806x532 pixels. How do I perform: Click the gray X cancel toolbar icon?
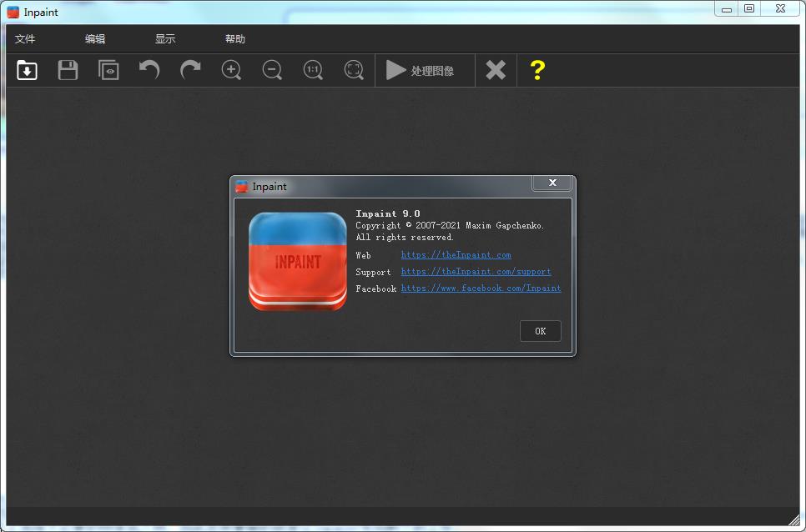[496, 70]
